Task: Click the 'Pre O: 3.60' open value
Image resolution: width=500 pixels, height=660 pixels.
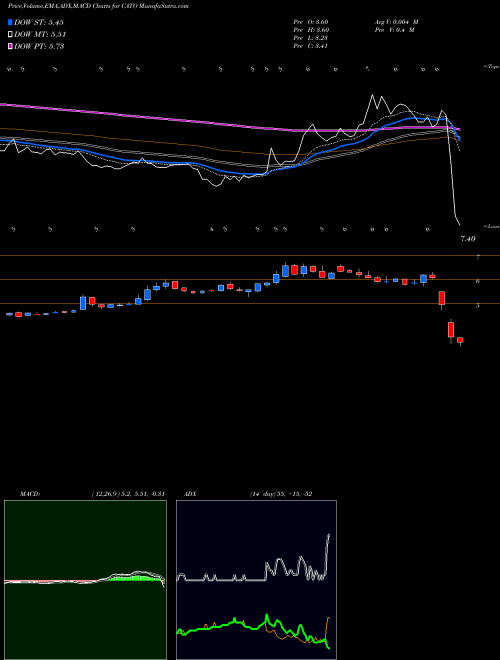Action: [x=311, y=22]
